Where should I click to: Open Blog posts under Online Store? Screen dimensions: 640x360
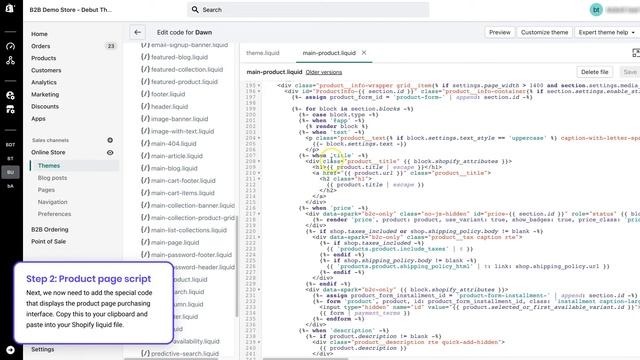[x=52, y=178]
